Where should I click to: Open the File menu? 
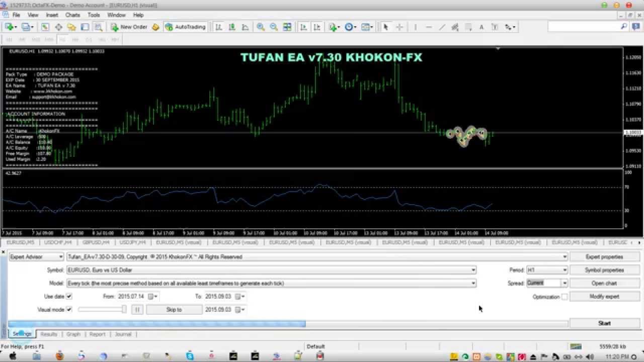[x=16, y=15]
